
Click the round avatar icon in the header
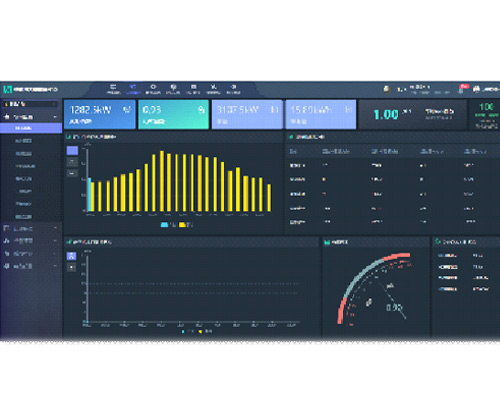pos(387,89)
